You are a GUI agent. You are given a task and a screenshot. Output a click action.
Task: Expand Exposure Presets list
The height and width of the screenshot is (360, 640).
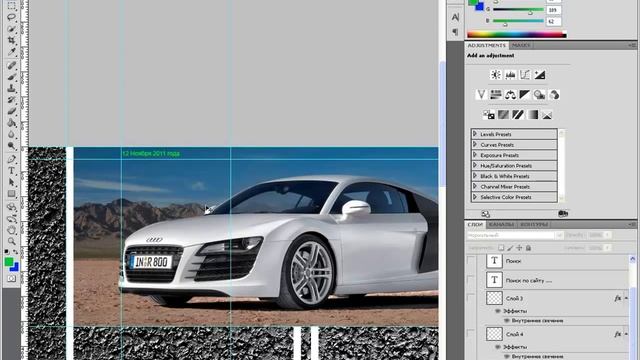pos(475,155)
